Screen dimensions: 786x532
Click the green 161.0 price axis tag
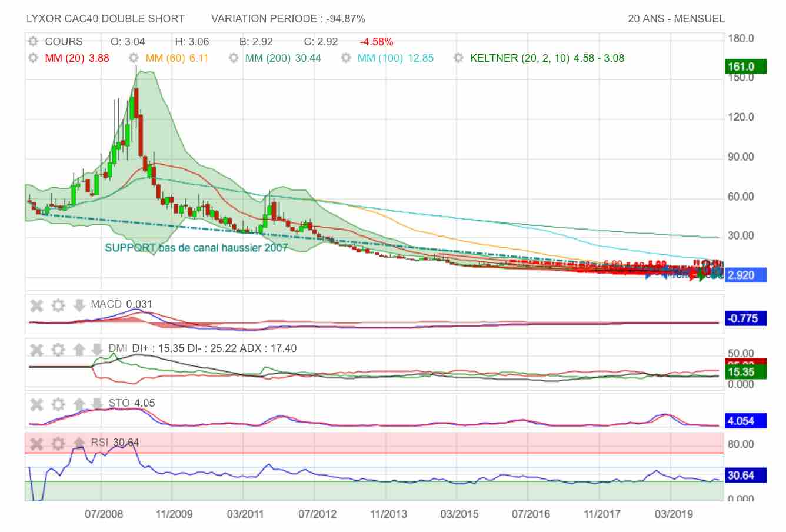coord(746,66)
